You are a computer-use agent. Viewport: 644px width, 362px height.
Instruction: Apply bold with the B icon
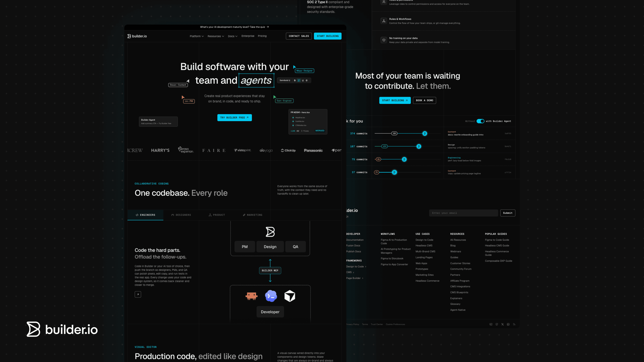point(295,80)
